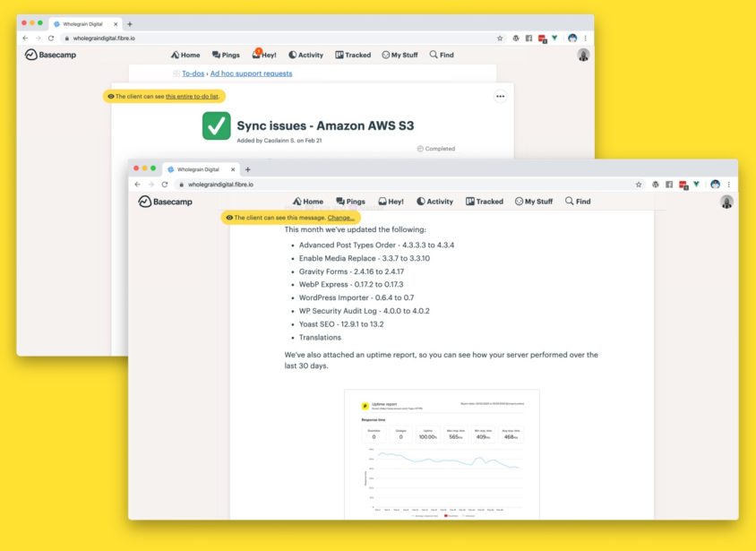Image resolution: width=756 pixels, height=551 pixels.
Task: Click the 'Advanced Post Types Order' list item
Action: point(376,245)
